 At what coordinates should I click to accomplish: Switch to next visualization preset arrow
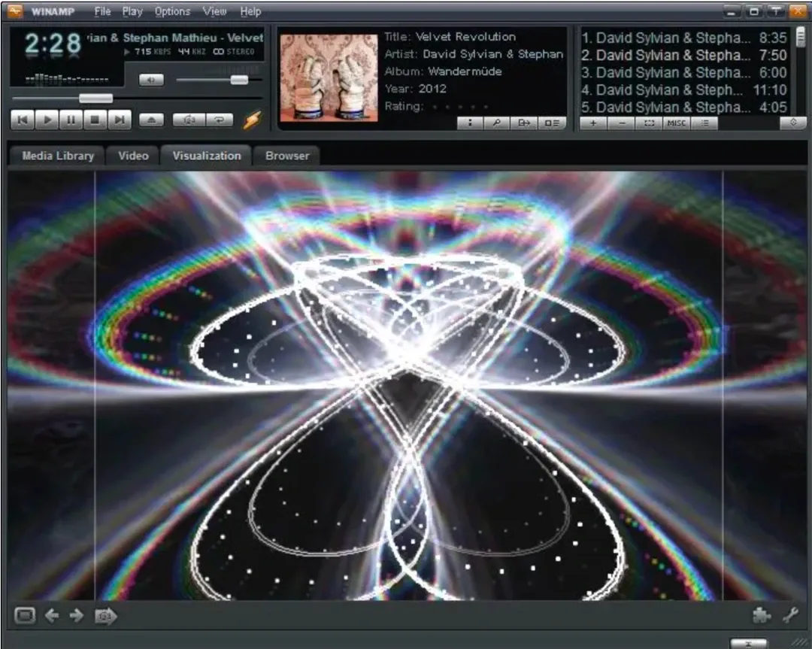click(77, 616)
